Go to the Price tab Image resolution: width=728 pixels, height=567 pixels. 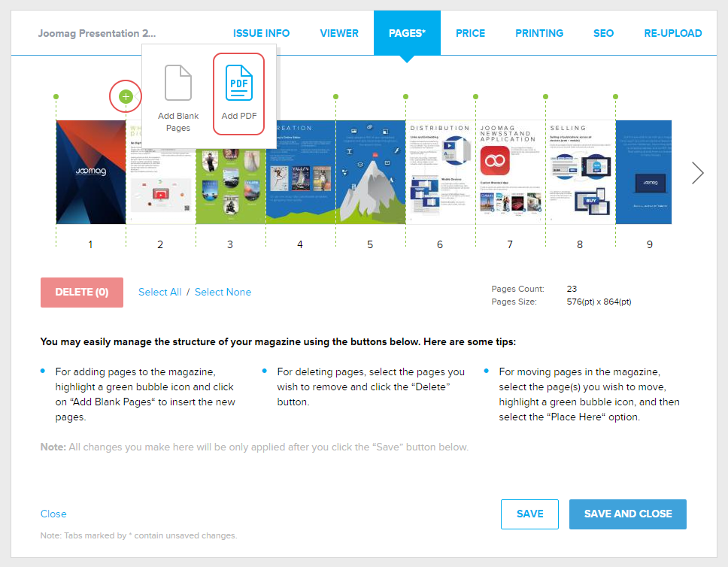click(470, 33)
